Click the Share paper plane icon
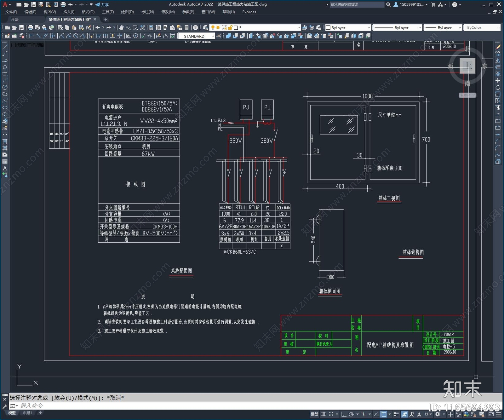504x420 pixels. (x=98, y=5)
